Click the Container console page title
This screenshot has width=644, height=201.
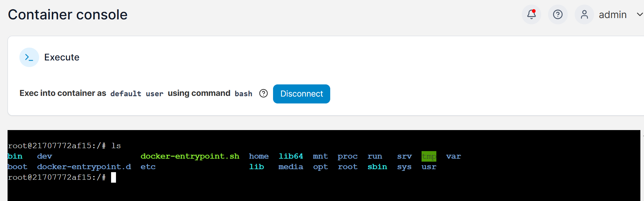click(x=68, y=15)
